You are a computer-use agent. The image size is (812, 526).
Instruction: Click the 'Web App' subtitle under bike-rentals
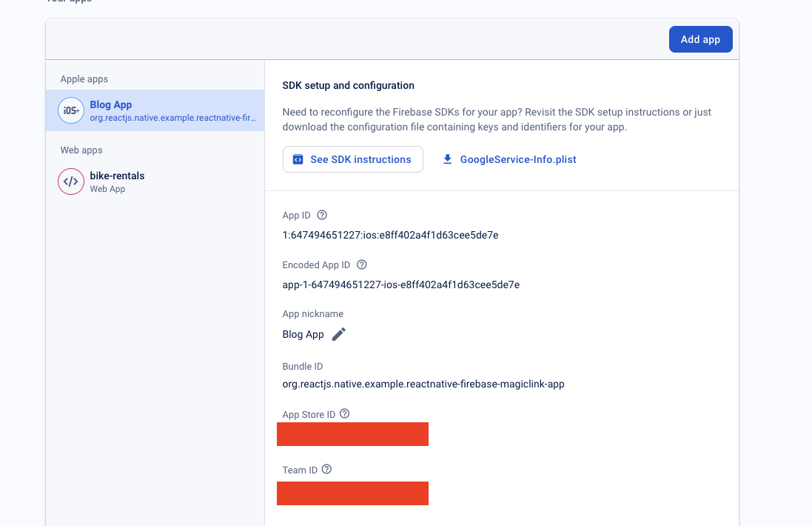pyautogui.click(x=107, y=189)
